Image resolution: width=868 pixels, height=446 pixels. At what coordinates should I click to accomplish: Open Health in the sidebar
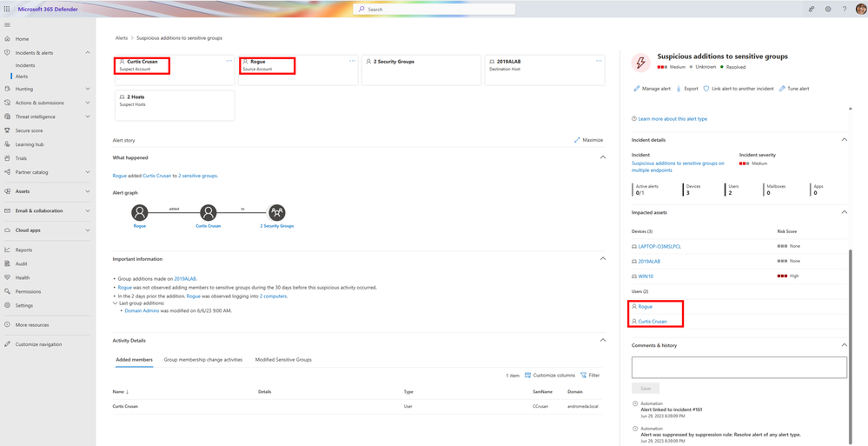23,277
